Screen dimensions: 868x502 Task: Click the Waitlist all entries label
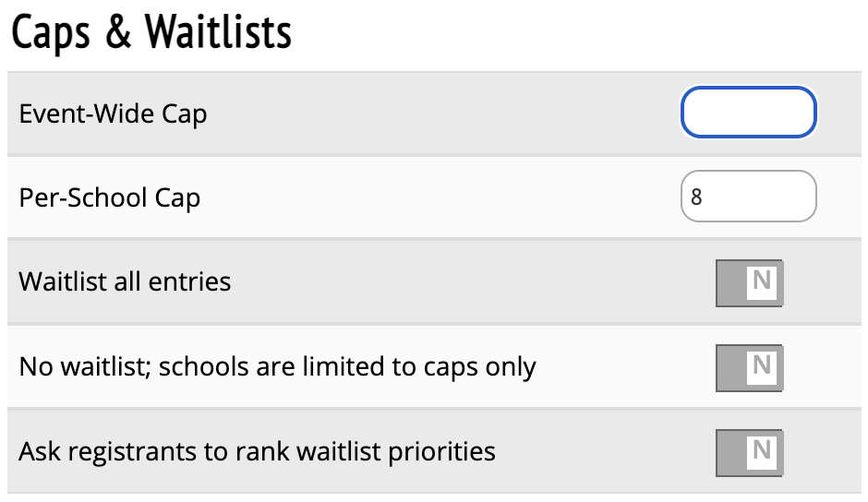point(125,281)
